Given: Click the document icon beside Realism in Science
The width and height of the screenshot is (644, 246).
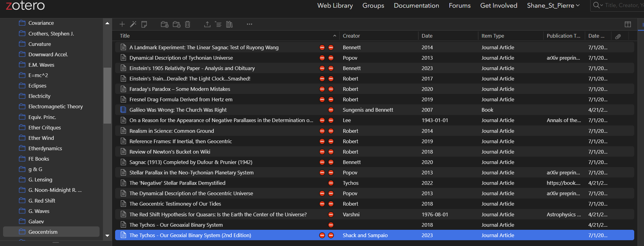Looking at the screenshot, I should pyautogui.click(x=123, y=131).
